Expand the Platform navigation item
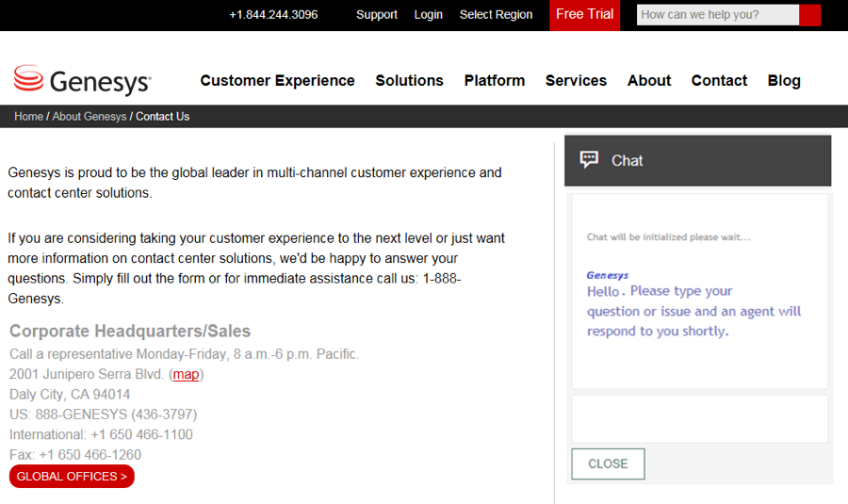 (x=494, y=81)
